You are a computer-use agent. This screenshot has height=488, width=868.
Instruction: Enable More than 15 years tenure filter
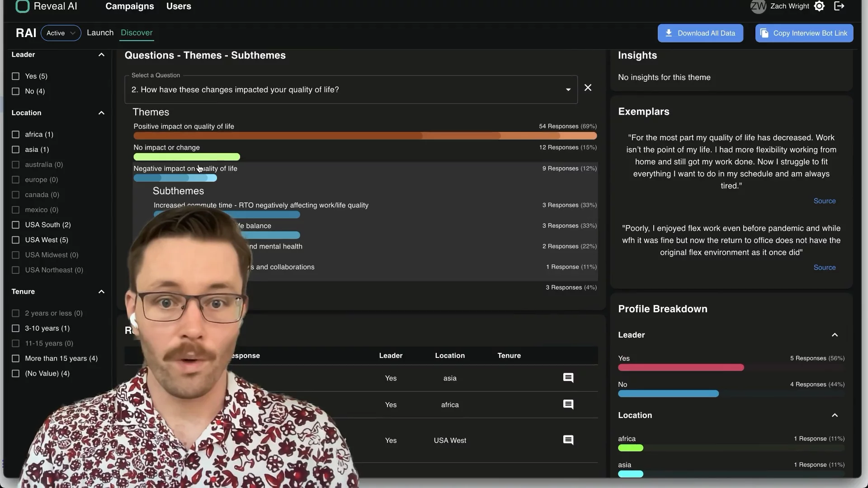16,358
